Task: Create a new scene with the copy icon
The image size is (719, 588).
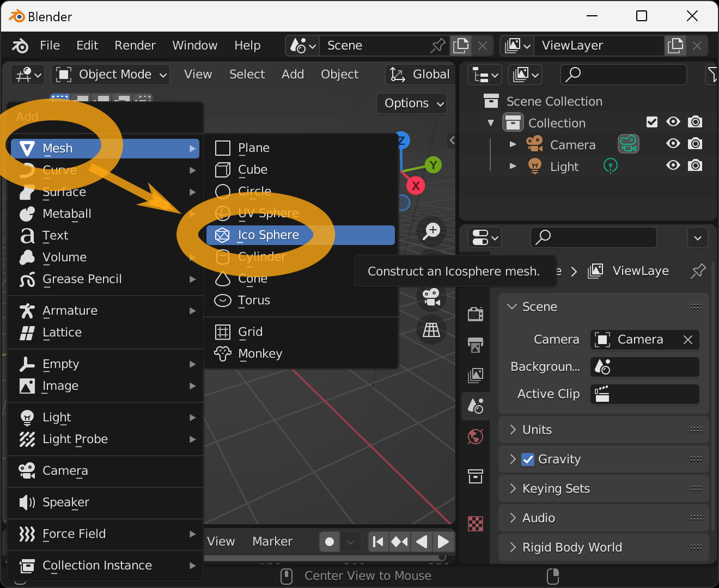Action: point(461,46)
